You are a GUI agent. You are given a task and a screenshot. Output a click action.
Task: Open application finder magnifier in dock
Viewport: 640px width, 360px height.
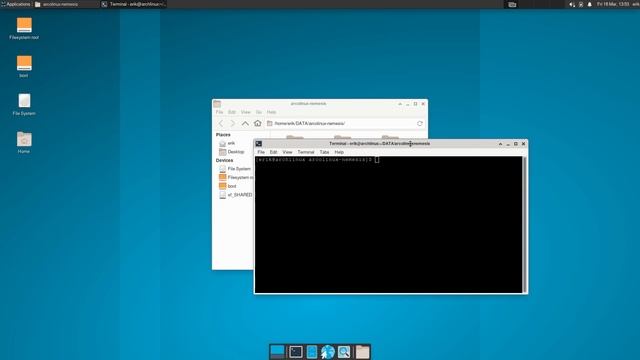pyautogui.click(x=344, y=351)
